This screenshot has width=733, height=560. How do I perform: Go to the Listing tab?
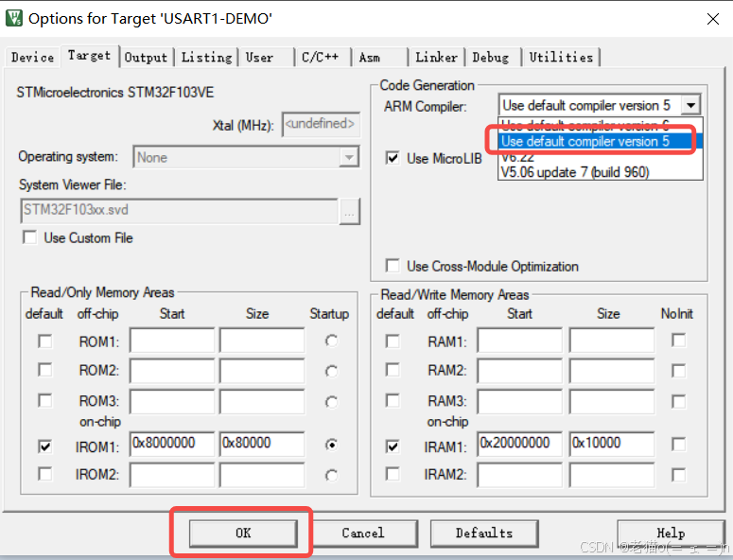(x=206, y=58)
